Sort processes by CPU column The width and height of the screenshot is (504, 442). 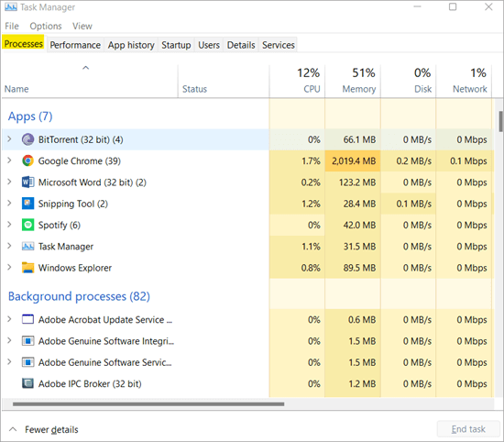coord(297,82)
